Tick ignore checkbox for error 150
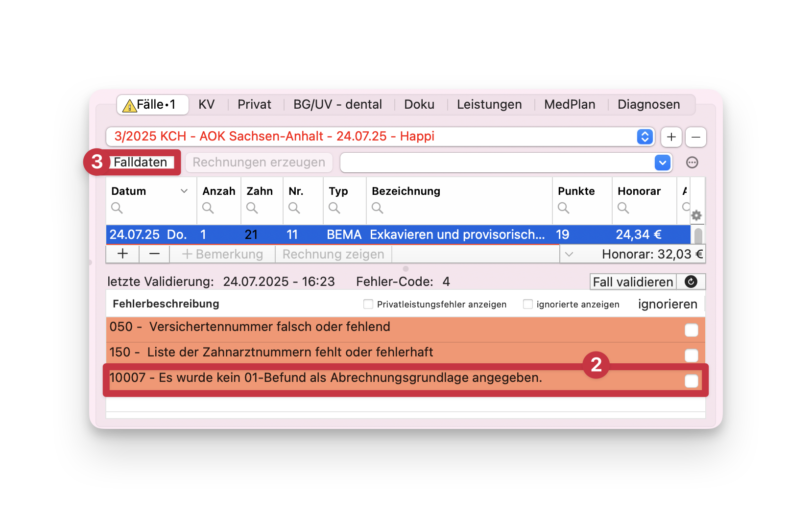 coord(691,355)
